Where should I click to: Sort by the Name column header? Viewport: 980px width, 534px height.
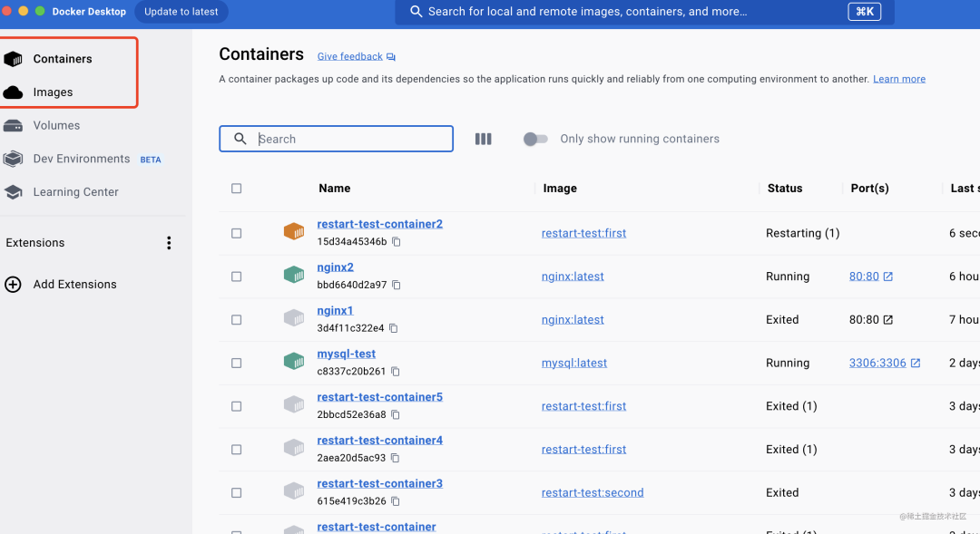tap(334, 188)
